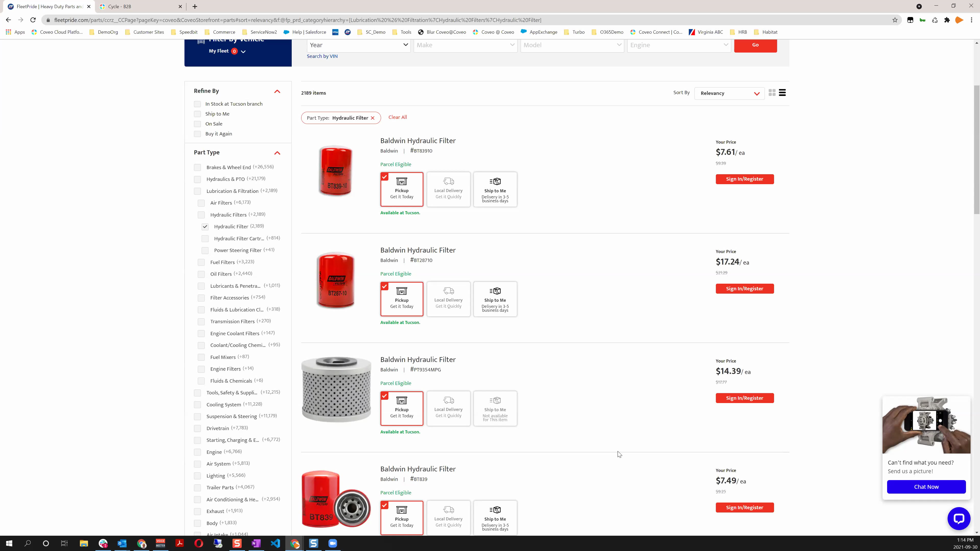Uncheck the Hydraulic Filter checkbox
Screen dimensions: 980x551
(x=205, y=227)
